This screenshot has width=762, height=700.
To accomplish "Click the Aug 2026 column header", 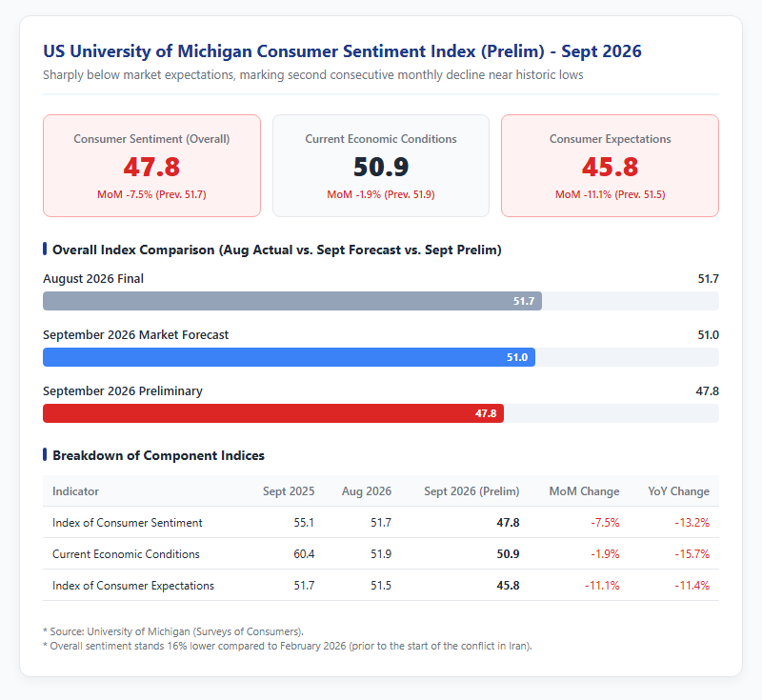I will (x=367, y=491).
